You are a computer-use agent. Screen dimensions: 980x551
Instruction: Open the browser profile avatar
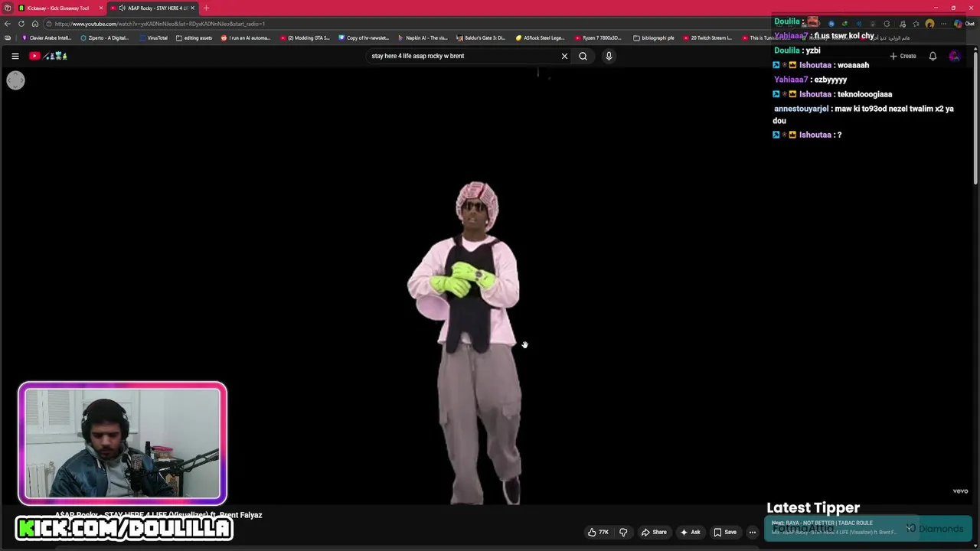(929, 24)
